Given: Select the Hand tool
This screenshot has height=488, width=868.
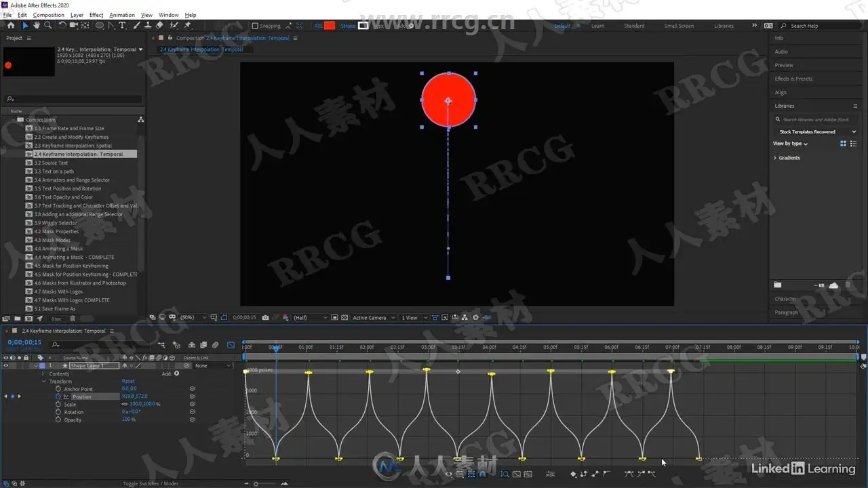Looking at the screenshot, I should coord(37,25).
